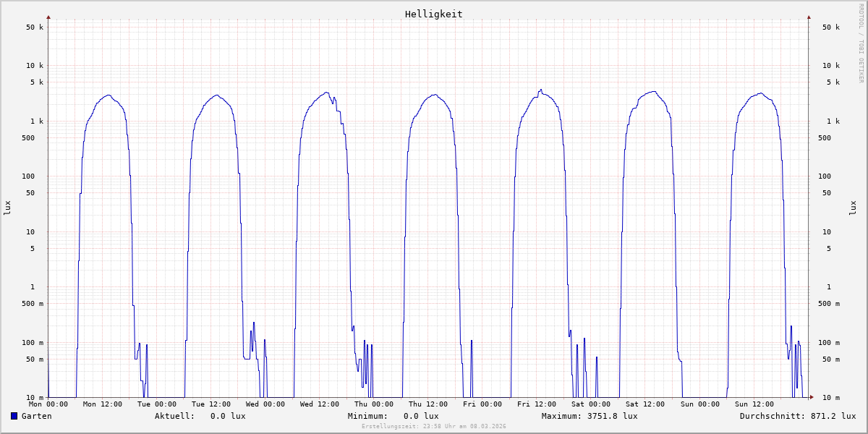Click the red arrow atop the left y-axis
The image size is (868, 434).
[48, 17]
